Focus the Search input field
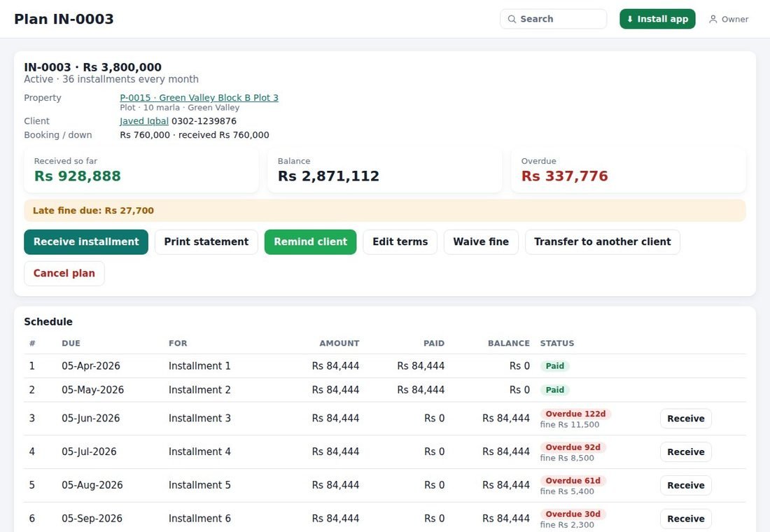The image size is (770, 532). (554, 19)
